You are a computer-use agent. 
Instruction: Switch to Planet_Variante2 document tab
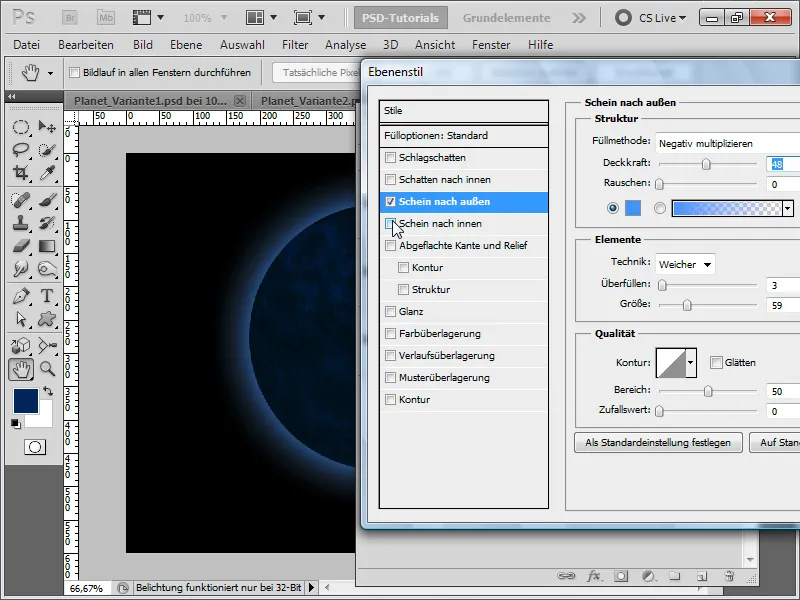(307, 101)
